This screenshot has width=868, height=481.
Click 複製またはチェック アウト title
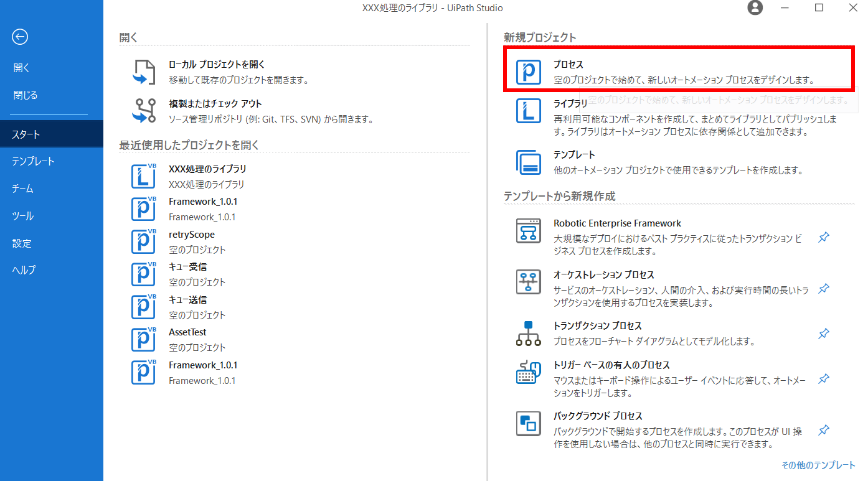(x=215, y=104)
